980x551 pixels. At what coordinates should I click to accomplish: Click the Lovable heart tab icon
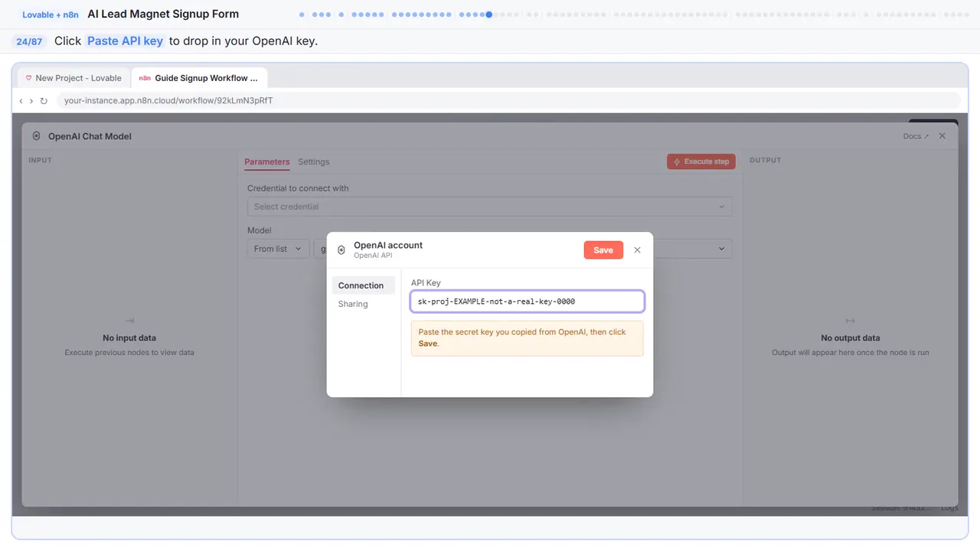click(29, 78)
